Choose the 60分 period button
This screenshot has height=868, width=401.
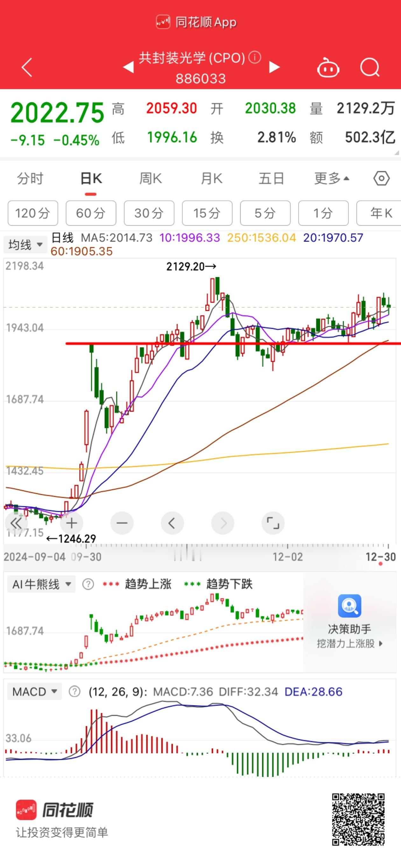click(91, 213)
